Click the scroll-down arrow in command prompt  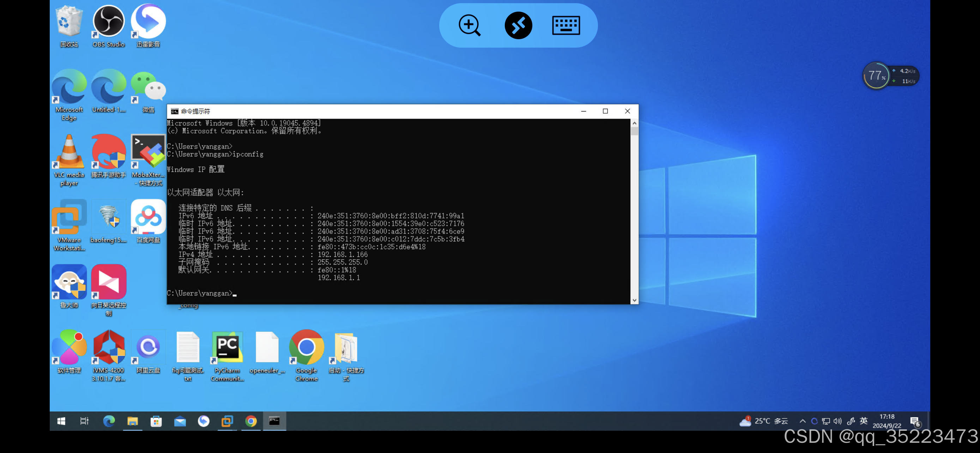[x=634, y=300]
